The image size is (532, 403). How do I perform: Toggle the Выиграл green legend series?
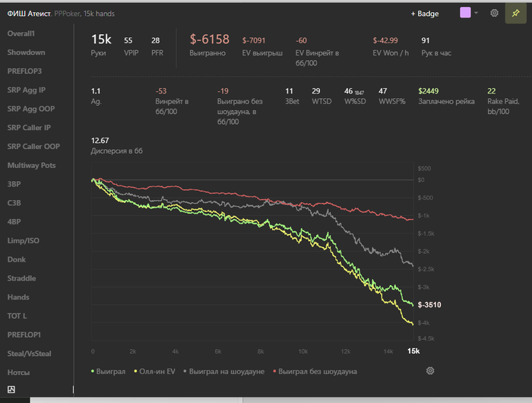(108, 371)
